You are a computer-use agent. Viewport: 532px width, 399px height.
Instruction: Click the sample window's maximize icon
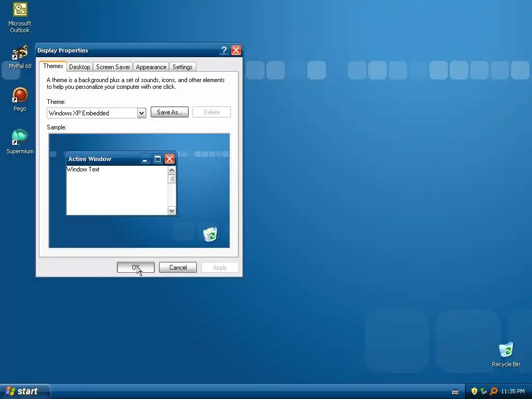(x=157, y=159)
